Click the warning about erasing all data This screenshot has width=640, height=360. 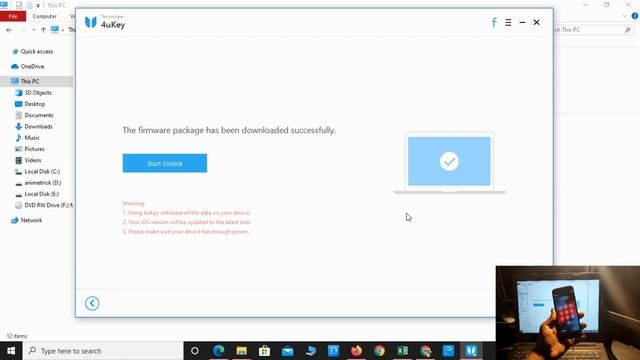click(x=187, y=213)
